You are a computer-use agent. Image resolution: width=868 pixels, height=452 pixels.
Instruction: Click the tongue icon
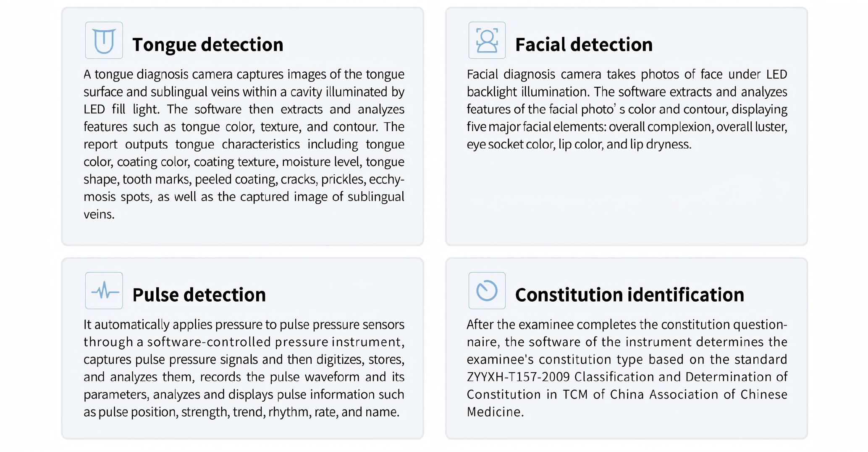[x=104, y=40]
